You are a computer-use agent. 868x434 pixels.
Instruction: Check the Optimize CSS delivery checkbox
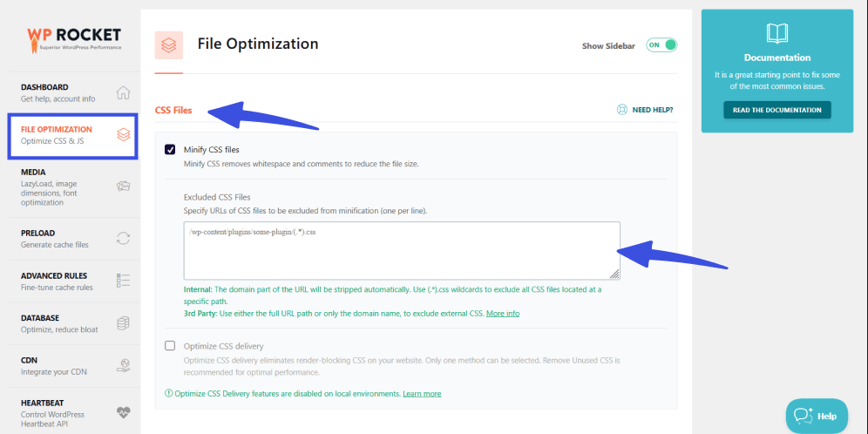(x=170, y=346)
